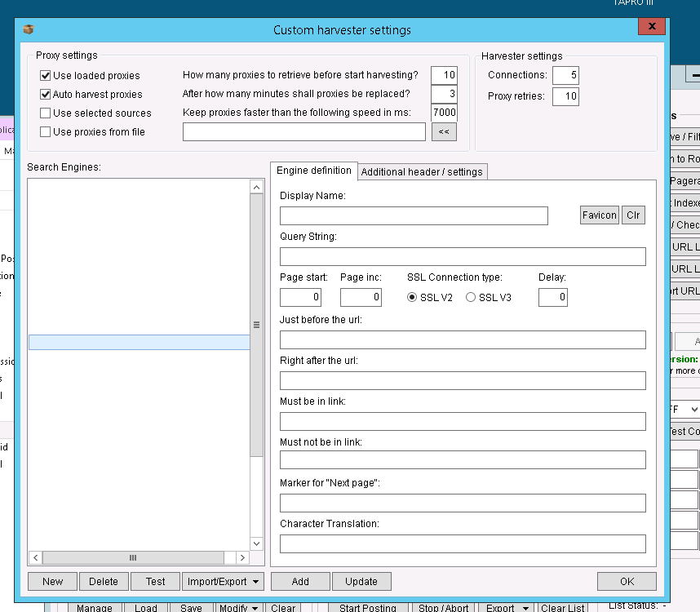
Task: Focus the Display Name input field
Action: click(414, 215)
